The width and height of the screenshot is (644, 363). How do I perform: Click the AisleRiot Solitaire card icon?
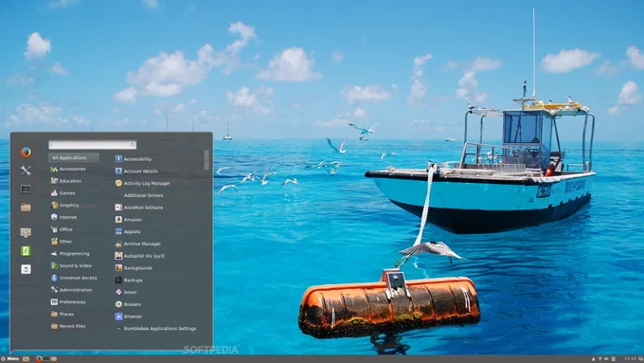[118, 208]
